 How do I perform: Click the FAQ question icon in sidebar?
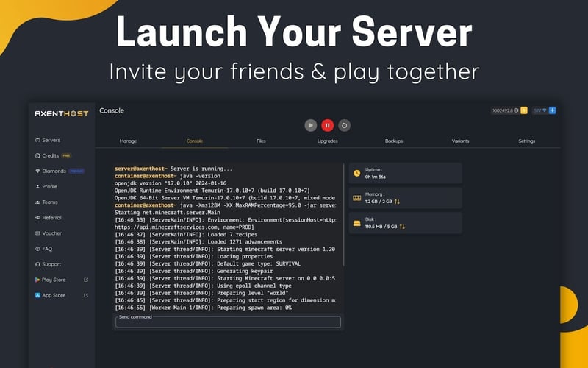coord(37,249)
